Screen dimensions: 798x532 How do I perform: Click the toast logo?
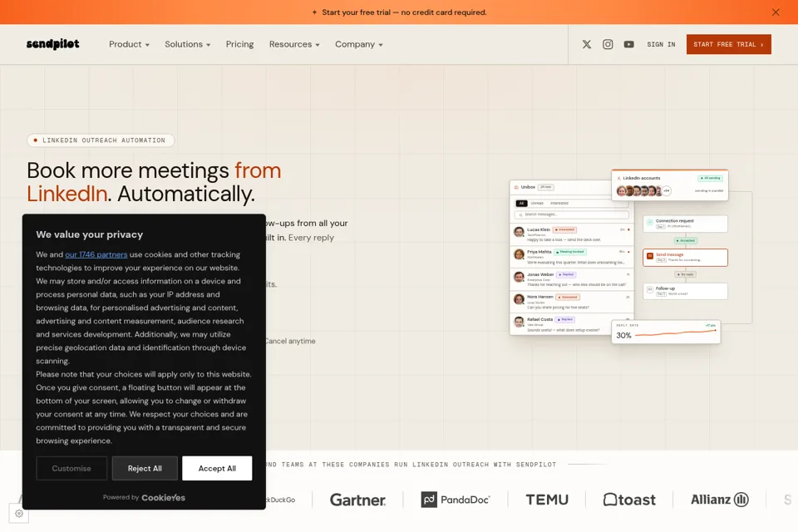[x=629, y=500]
